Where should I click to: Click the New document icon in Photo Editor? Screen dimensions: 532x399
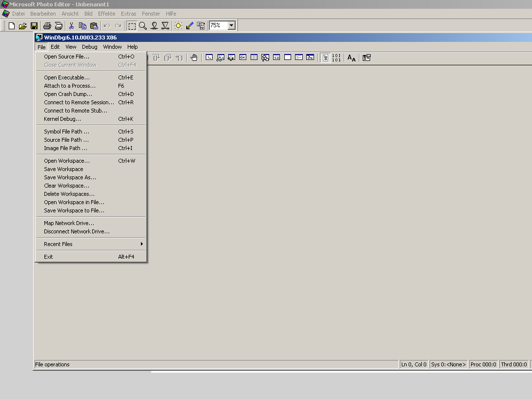(12, 26)
